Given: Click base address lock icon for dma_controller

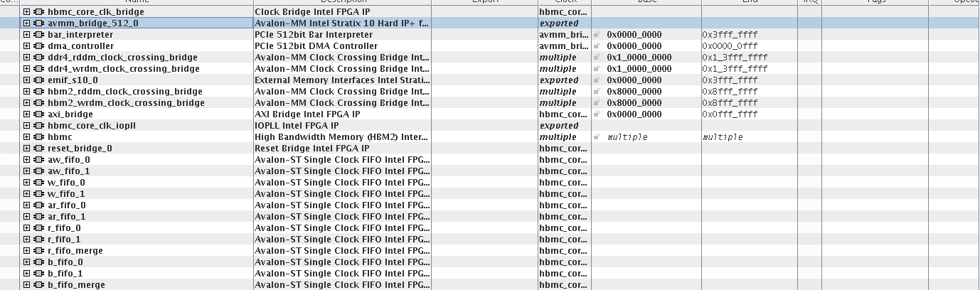Looking at the screenshot, I should tap(597, 45).
